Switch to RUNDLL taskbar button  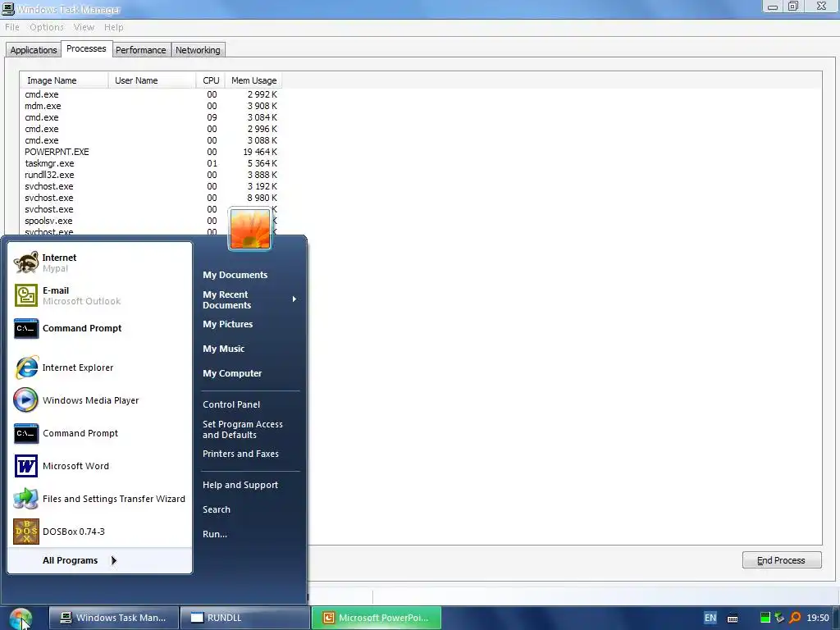[x=244, y=618]
